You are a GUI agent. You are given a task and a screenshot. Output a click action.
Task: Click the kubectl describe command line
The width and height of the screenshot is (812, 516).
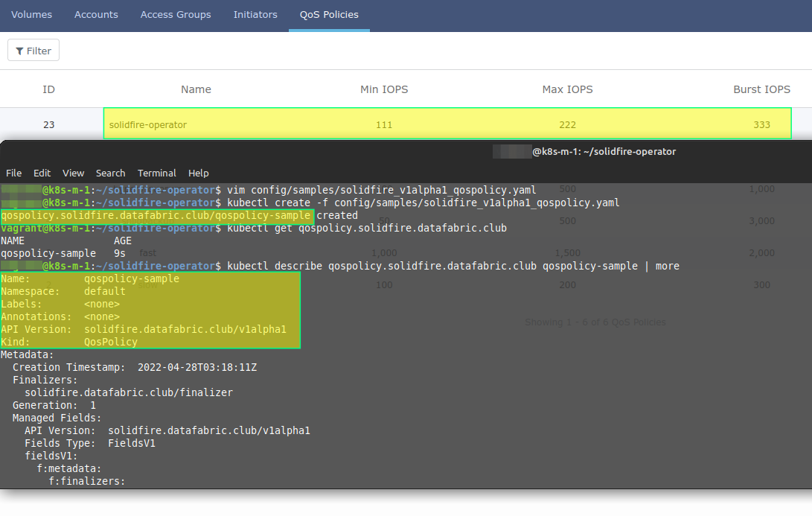(x=339, y=266)
